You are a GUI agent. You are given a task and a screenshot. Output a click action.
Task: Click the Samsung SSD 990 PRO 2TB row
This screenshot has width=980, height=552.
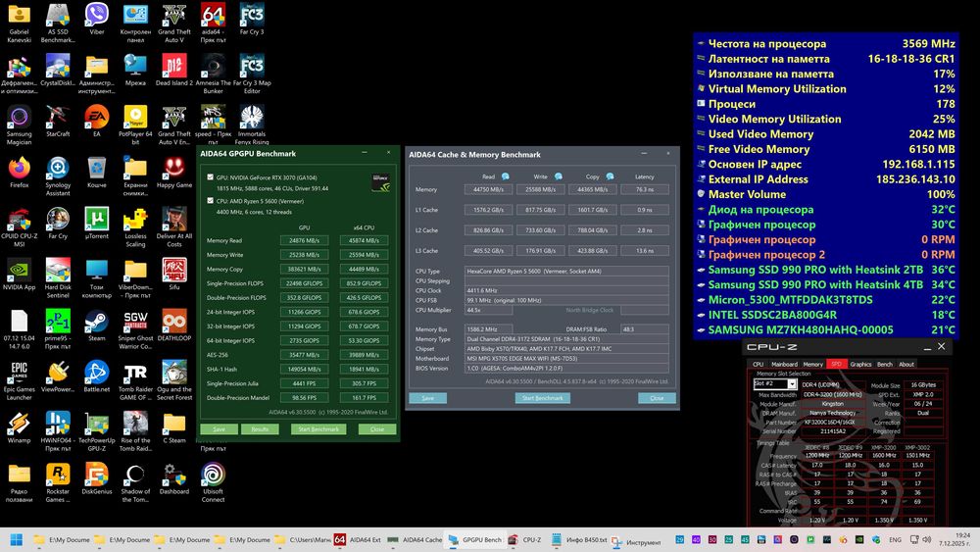tap(825, 270)
